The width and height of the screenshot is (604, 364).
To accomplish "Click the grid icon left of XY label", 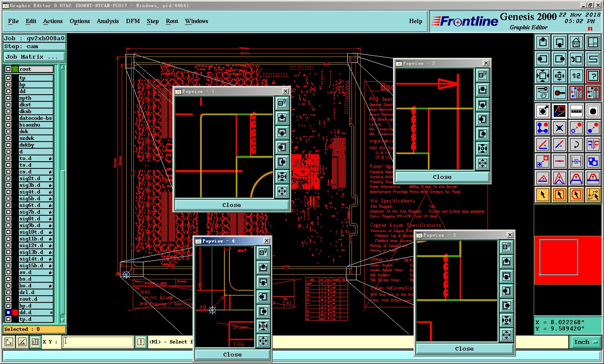I will [x=36, y=342].
